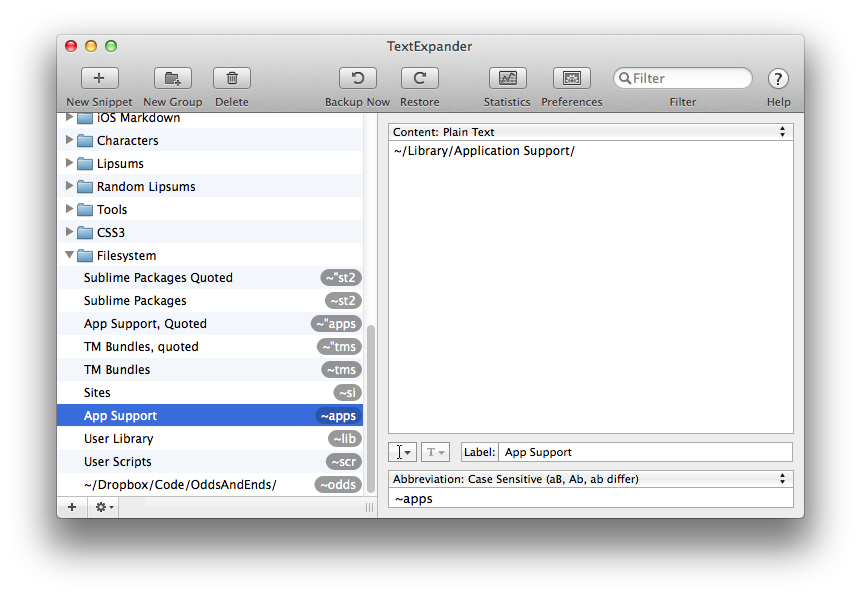Click the ~lib abbreviation badge
Viewport: 861px width, 597px height.
click(x=345, y=439)
